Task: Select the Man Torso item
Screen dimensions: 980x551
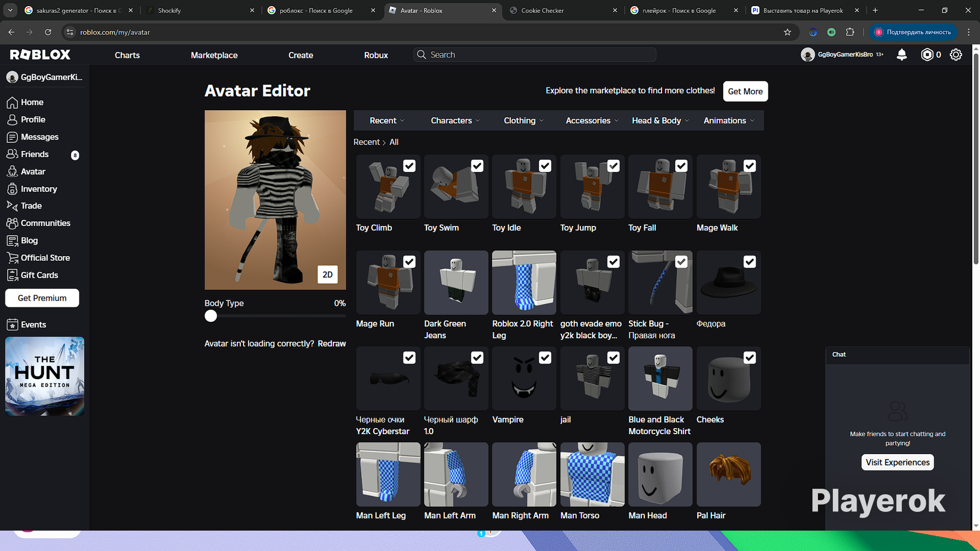Action: coord(592,474)
